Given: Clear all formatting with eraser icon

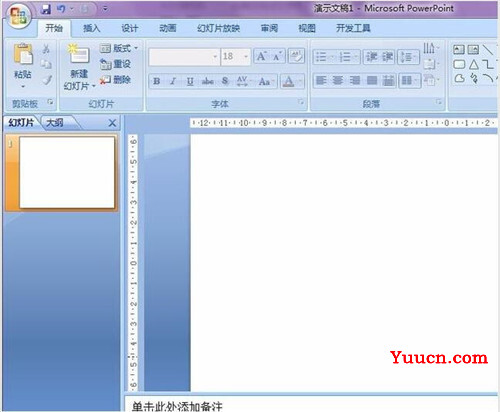Looking at the screenshot, I should (296, 56).
